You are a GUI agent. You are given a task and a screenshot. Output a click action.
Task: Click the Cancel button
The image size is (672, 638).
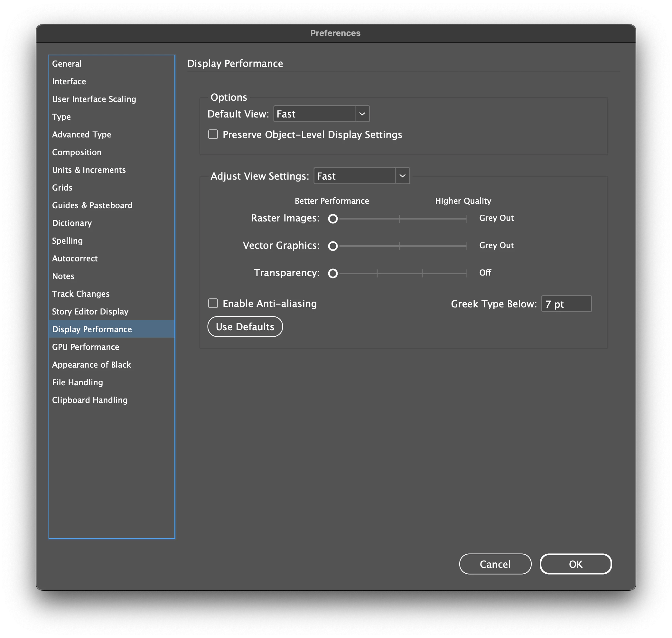coord(495,564)
